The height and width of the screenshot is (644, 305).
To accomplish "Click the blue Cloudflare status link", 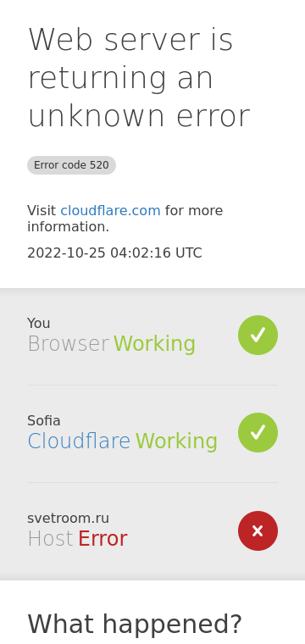I will [79, 441].
